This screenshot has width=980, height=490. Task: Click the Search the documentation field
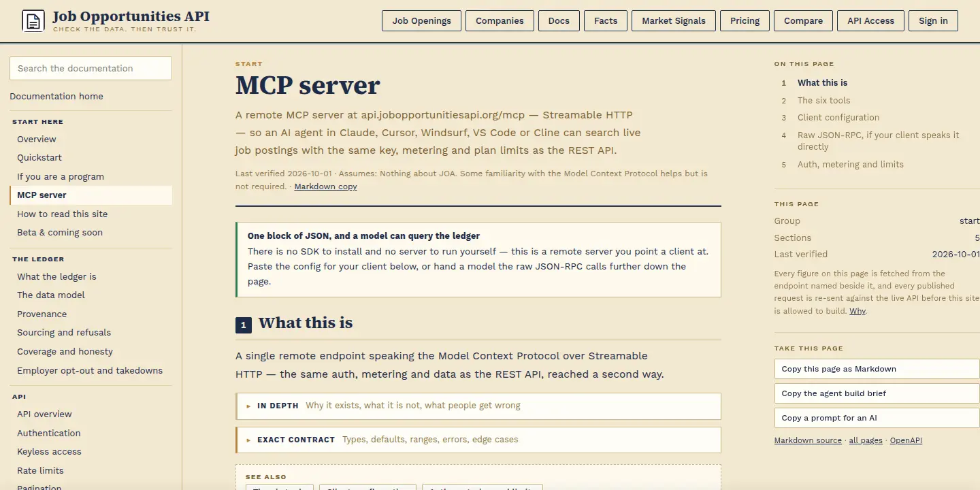(x=91, y=68)
